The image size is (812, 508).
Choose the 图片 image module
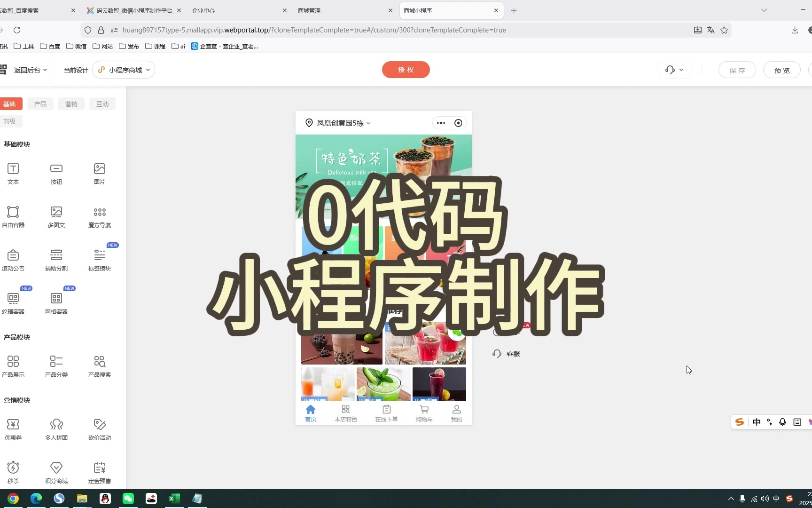[x=100, y=173]
